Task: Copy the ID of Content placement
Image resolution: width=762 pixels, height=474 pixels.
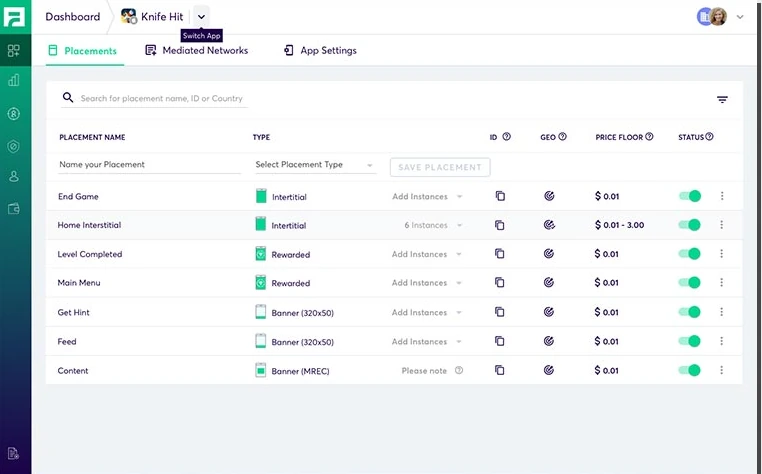Action: (500, 370)
